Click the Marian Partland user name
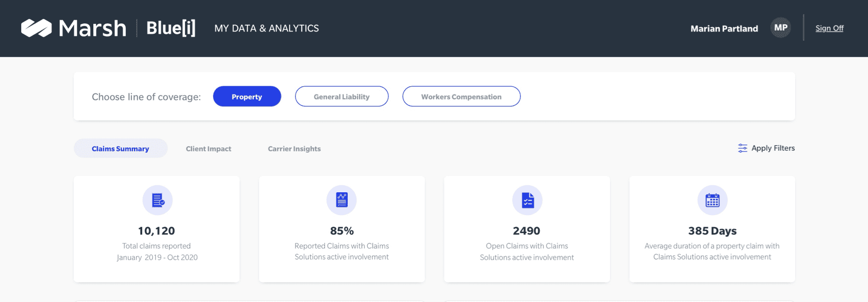Screen dimensions: 868x302 (724, 28)
